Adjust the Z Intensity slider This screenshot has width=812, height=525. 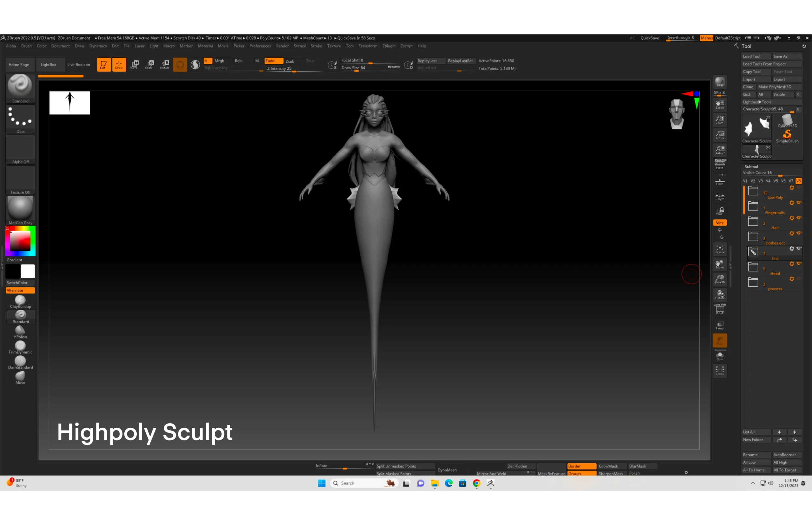click(x=293, y=68)
